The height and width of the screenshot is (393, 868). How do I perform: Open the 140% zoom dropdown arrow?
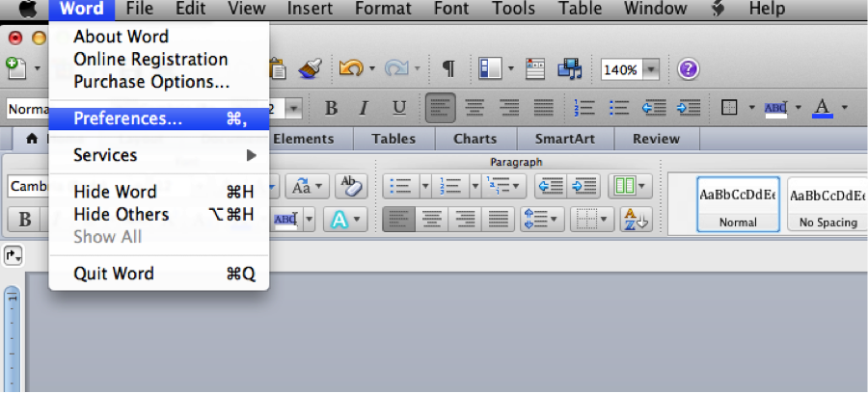(651, 70)
